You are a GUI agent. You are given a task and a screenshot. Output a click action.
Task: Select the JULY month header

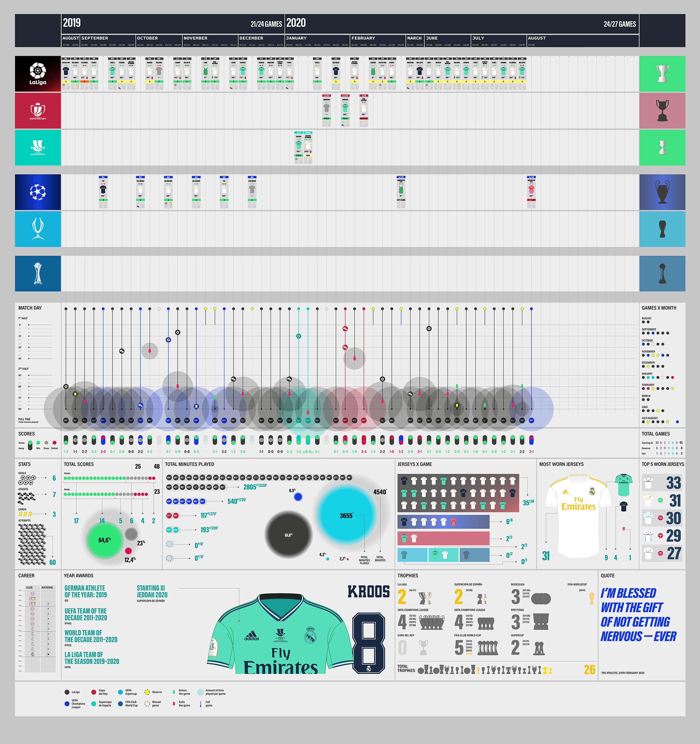(478, 38)
